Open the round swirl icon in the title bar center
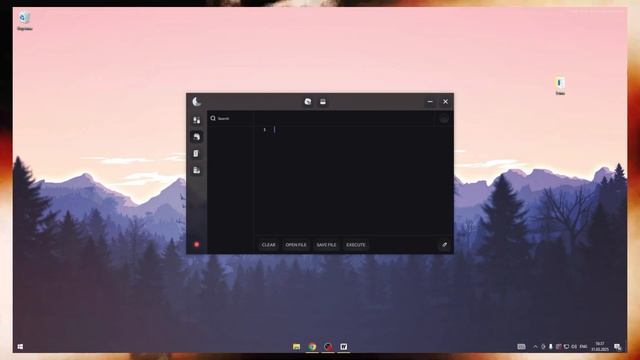Screen dimensions: 640x360 pyautogui.click(x=308, y=102)
